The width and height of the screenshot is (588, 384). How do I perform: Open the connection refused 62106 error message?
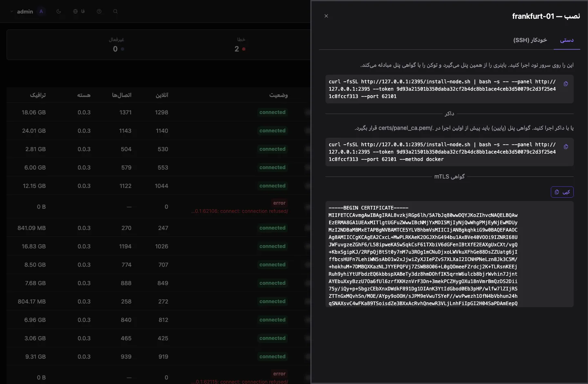240,211
